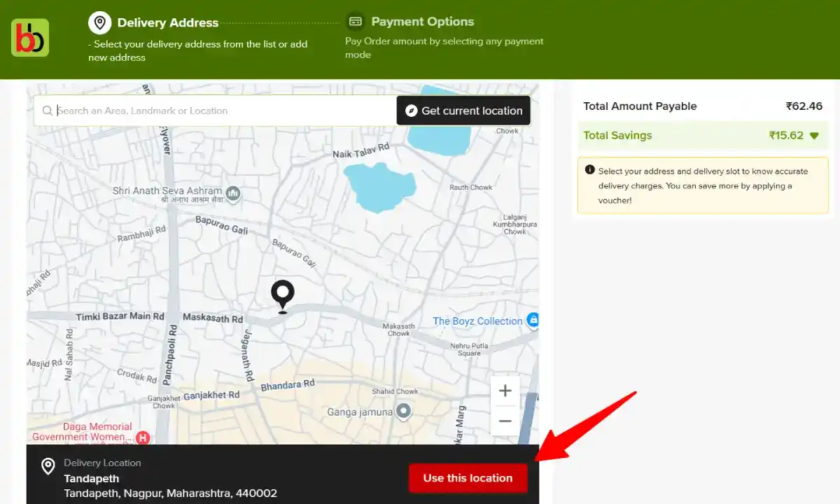Screen dimensions: 840x504
Task: Zoom in on the map
Action: (x=505, y=391)
